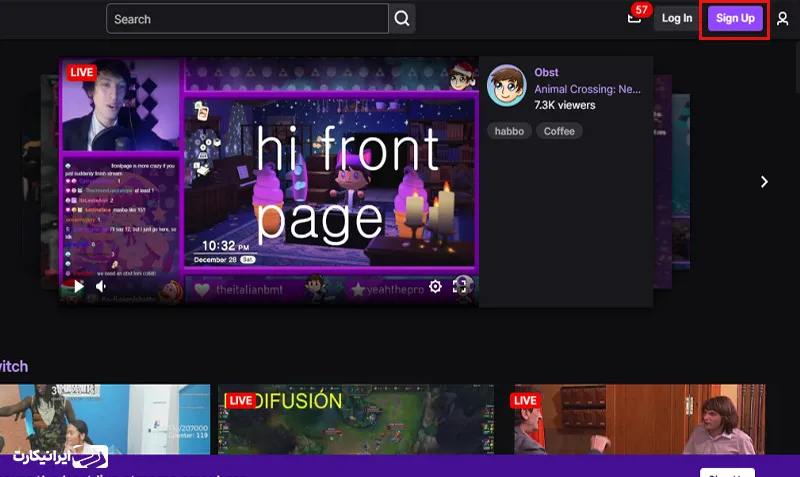Click the purple Sign Up button

(735, 18)
